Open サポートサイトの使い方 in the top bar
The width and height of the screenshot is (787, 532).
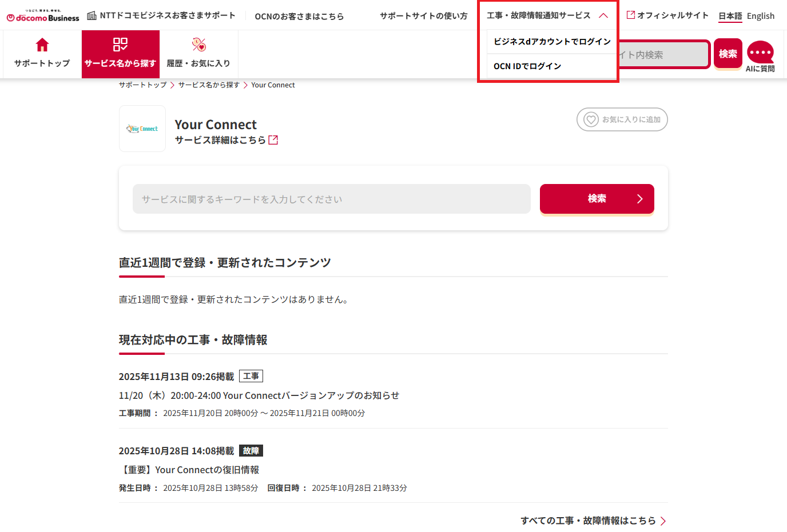(x=424, y=16)
